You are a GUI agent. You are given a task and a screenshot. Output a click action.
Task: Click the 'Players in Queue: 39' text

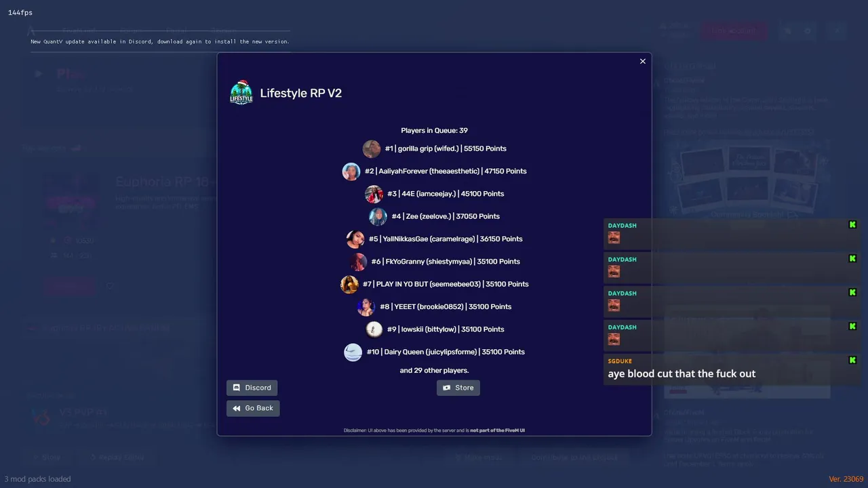click(434, 130)
